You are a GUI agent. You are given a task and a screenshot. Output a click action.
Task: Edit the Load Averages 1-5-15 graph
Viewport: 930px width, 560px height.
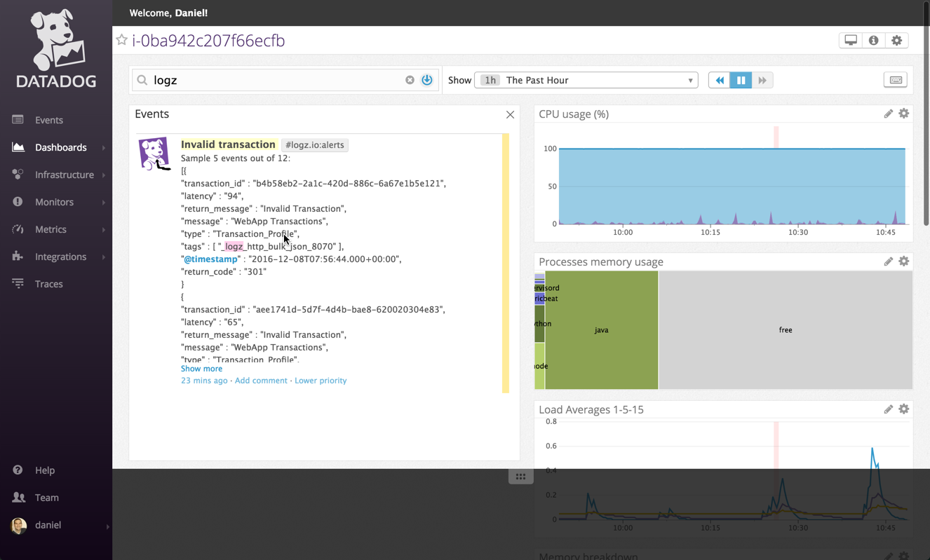(x=888, y=409)
